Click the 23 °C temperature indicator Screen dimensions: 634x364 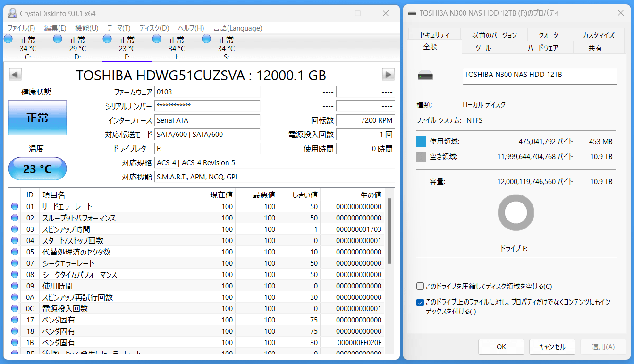pos(38,169)
